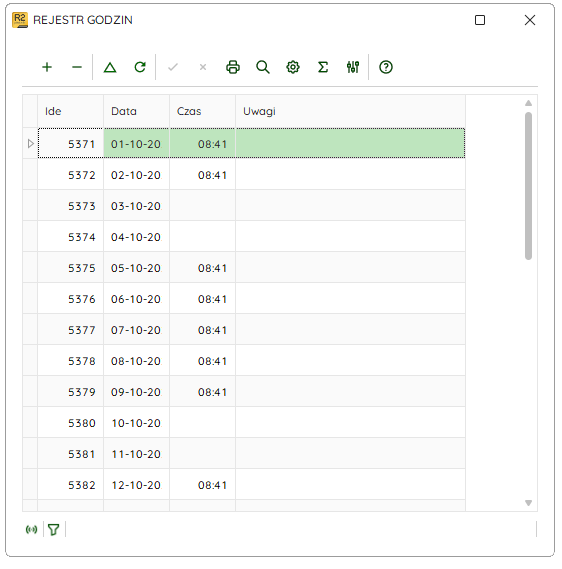Select the cell with Ide 5381
This screenshot has width=562, height=569.
pos(71,454)
